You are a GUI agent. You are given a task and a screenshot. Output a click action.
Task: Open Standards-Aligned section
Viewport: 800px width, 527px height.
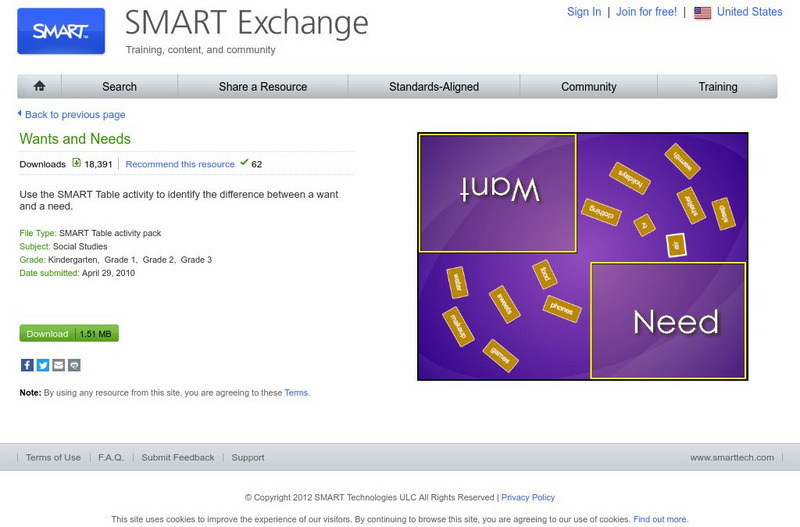pyautogui.click(x=434, y=87)
